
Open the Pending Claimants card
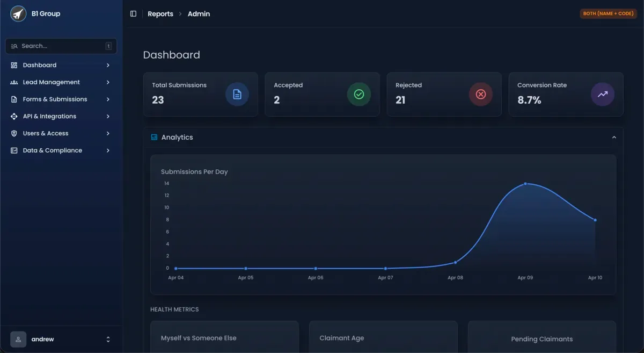(542, 339)
